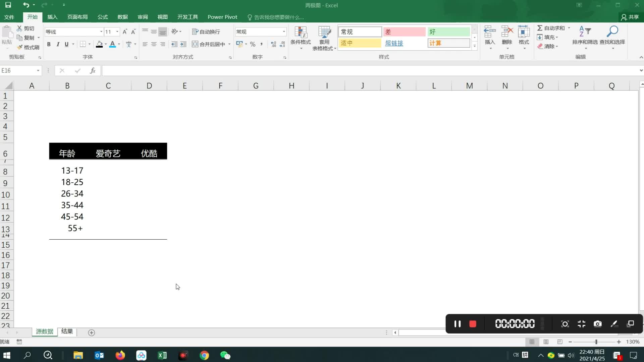Screen dimensions: 644x362
Task: Click increase decimal places icon
Action: pyautogui.click(x=274, y=44)
